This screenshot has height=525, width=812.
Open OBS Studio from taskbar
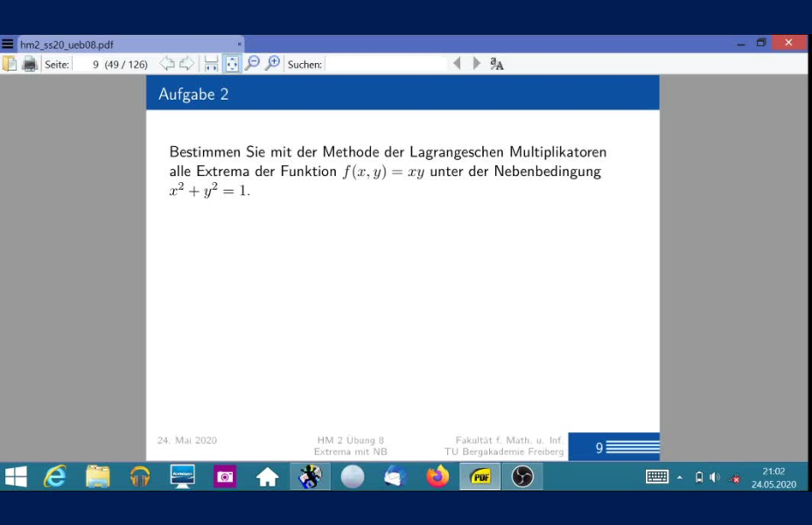click(522, 476)
